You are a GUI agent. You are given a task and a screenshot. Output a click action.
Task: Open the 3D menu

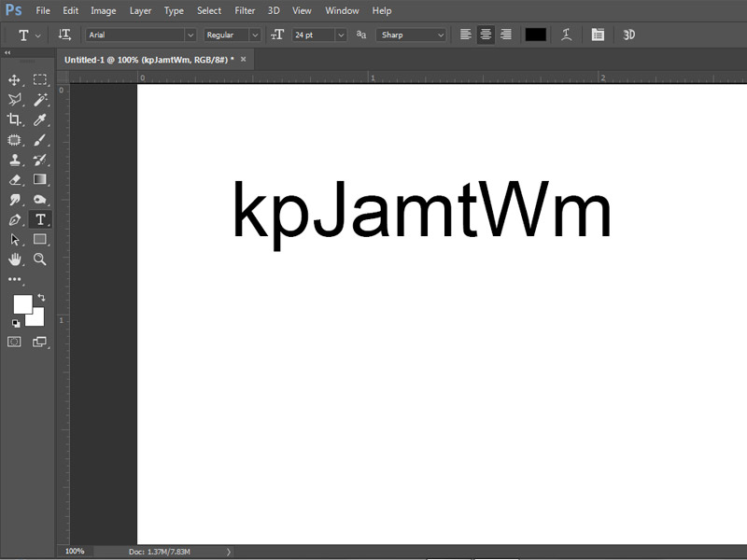click(x=274, y=10)
